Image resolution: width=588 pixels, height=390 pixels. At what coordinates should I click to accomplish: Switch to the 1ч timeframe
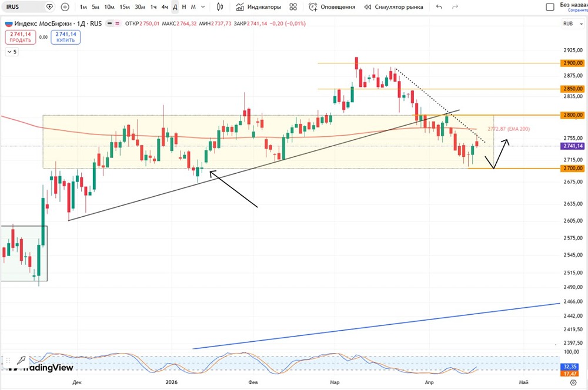(x=153, y=6)
